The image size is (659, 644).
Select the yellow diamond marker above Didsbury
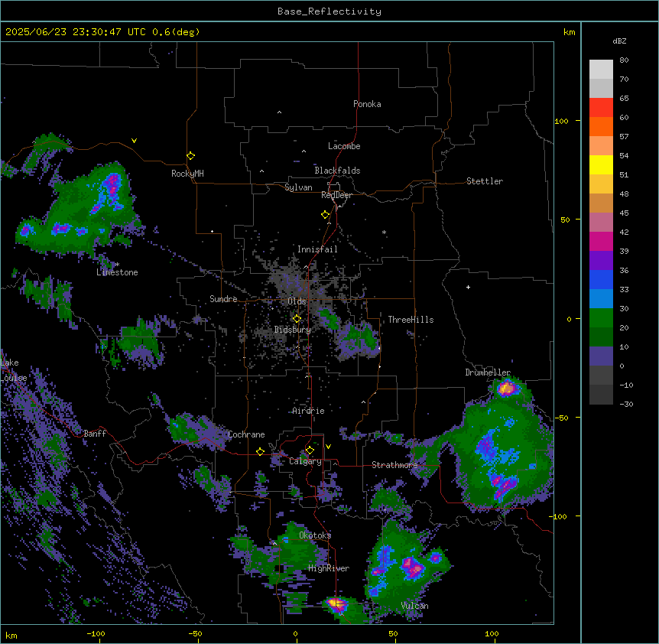point(297,319)
